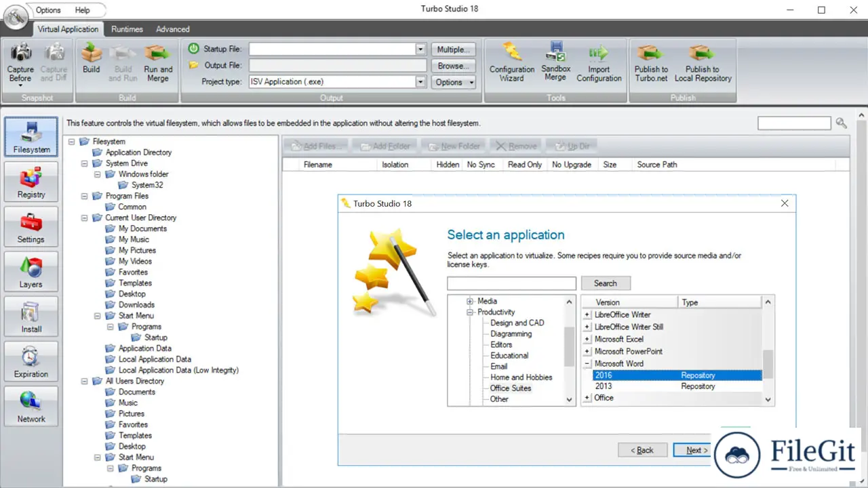
Task: Click the Output File text field
Action: pos(338,66)
